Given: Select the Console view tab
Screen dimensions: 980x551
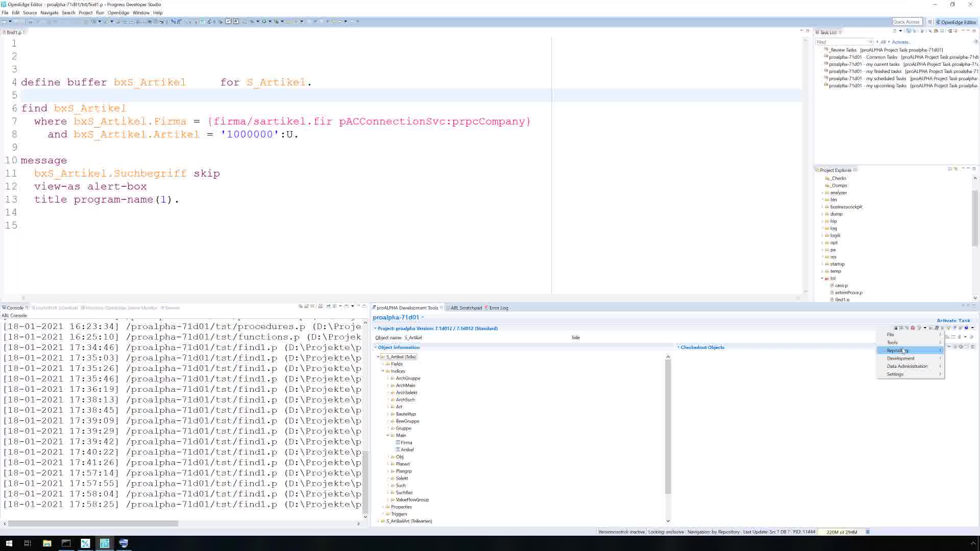Looking at the screenshot, I should click(x=14, y=308).
